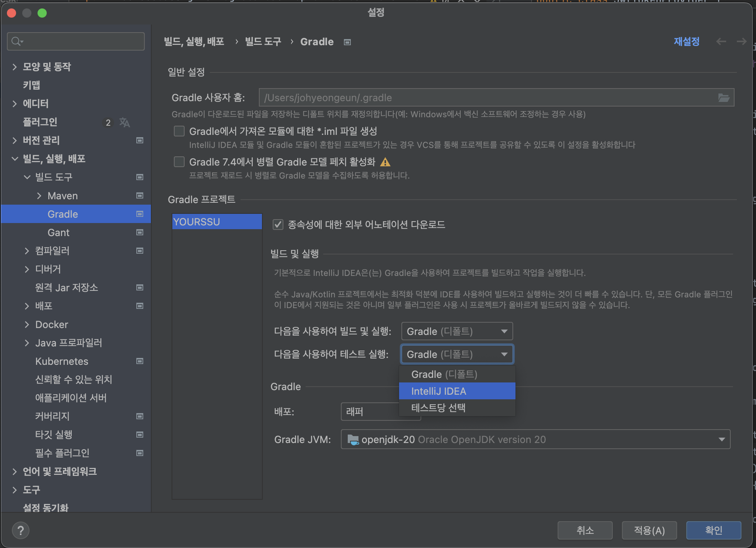The image size is (756, 548).
Task: Click the project-level icon beside the Gradle breadcrumb
Action: (x=347, y=42)
